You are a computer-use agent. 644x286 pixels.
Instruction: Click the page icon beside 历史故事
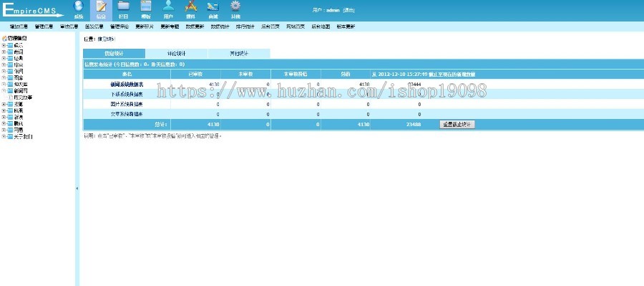click(11, 97)
